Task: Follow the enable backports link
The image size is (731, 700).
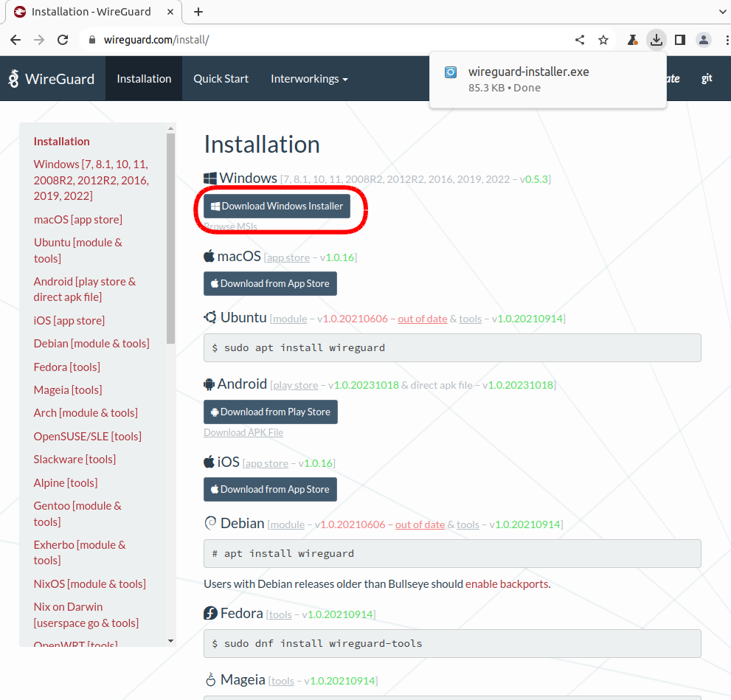Action: (507, 584)
